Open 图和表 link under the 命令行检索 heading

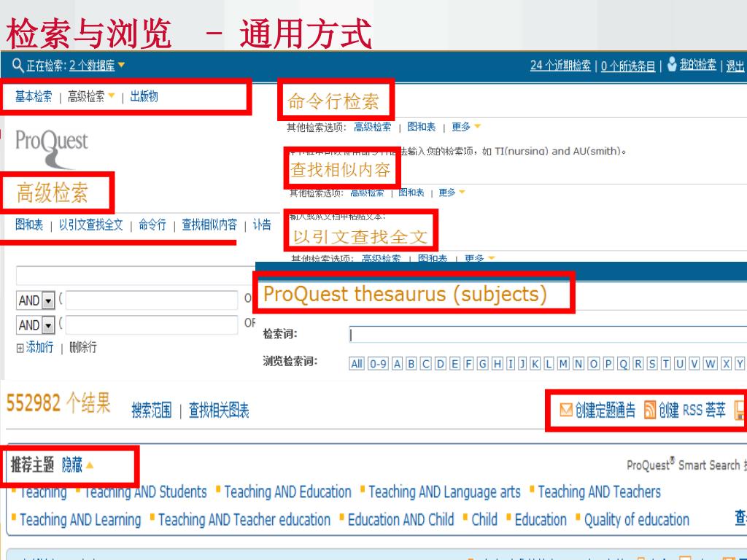coord(422,127)
